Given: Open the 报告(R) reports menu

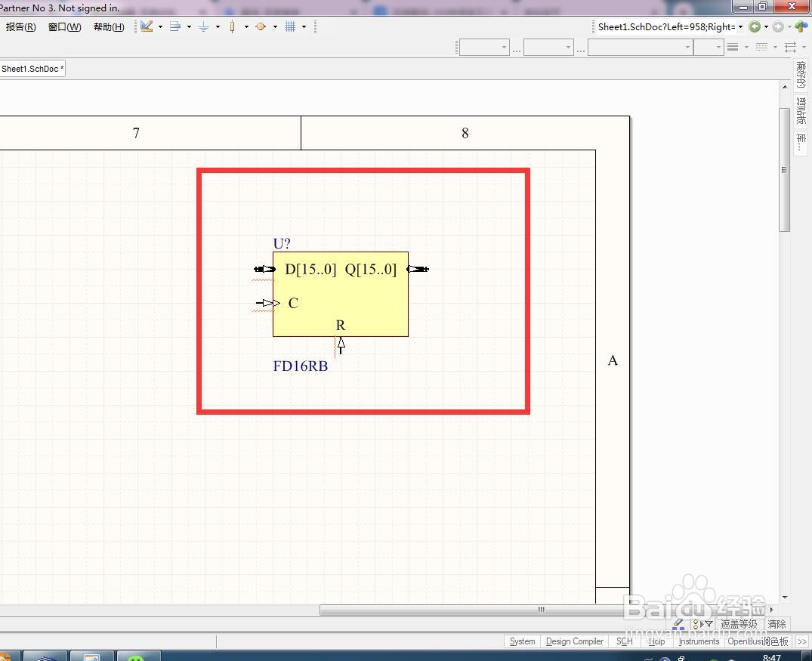Looking at the screenshot, I should coord(20,27).
